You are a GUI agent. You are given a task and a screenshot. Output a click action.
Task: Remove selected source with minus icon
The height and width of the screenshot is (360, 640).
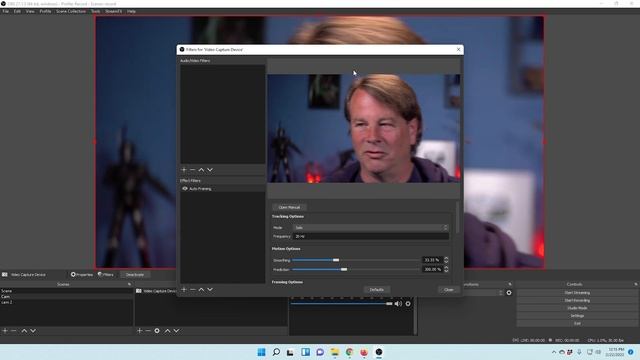[x=148, y=331]
